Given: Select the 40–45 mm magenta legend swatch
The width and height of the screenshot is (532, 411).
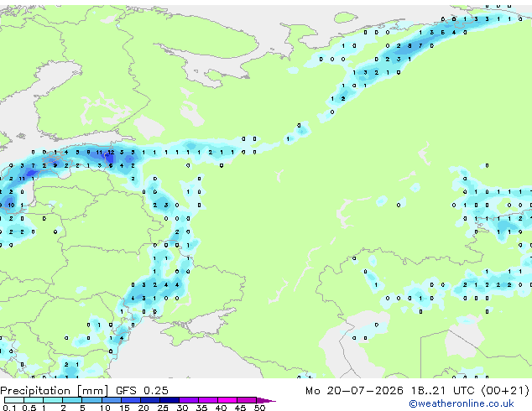Looking at the screenshot, I should tap(227, 400).
